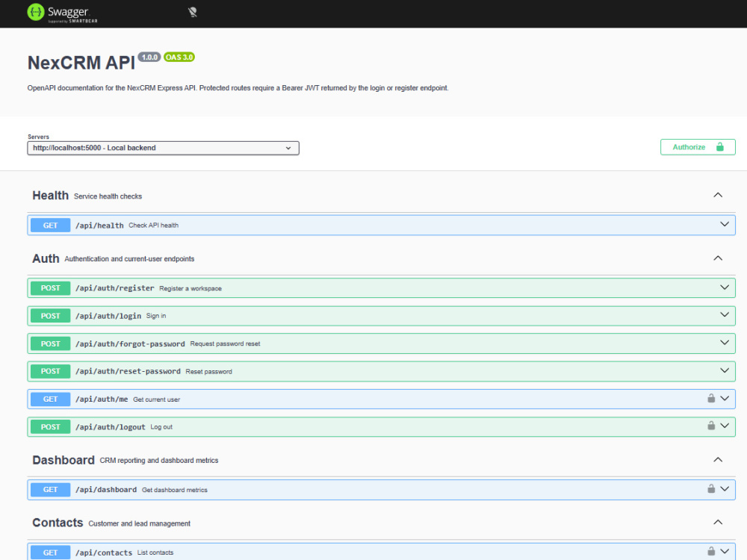Image resolution: width=747 pixels, height=560 pixels.
Task: Click POST badge of /api/auth/reset-password
Action: coord(51,371)
